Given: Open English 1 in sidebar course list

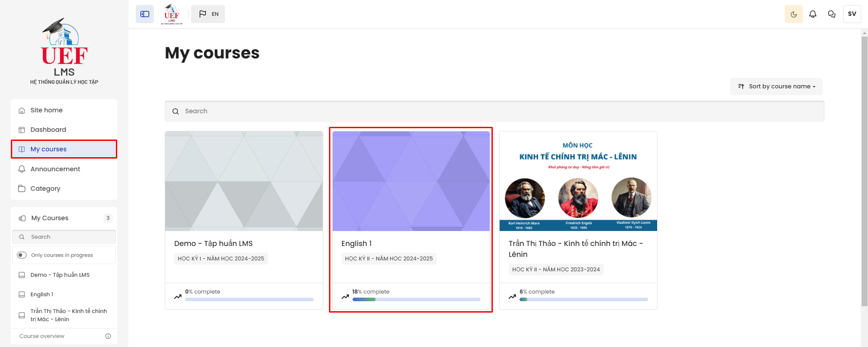Looking at the screenshot, I should click(x=42, y=294).
